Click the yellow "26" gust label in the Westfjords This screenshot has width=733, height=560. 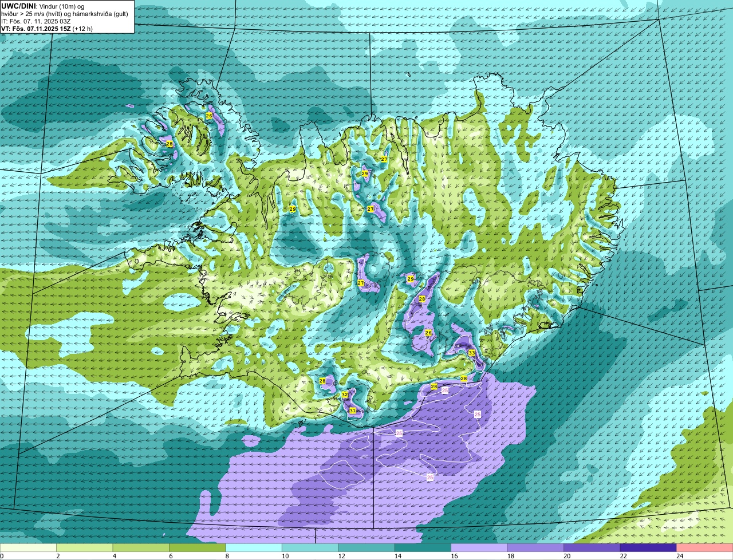pyautogui.click(x=209, y=116)
